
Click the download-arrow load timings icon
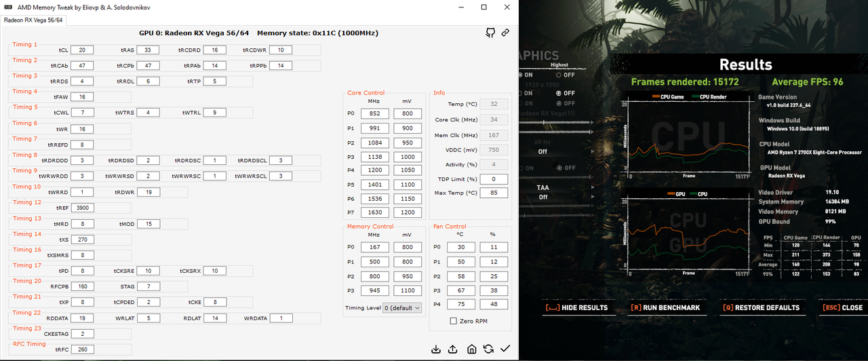tap(436, 349)
